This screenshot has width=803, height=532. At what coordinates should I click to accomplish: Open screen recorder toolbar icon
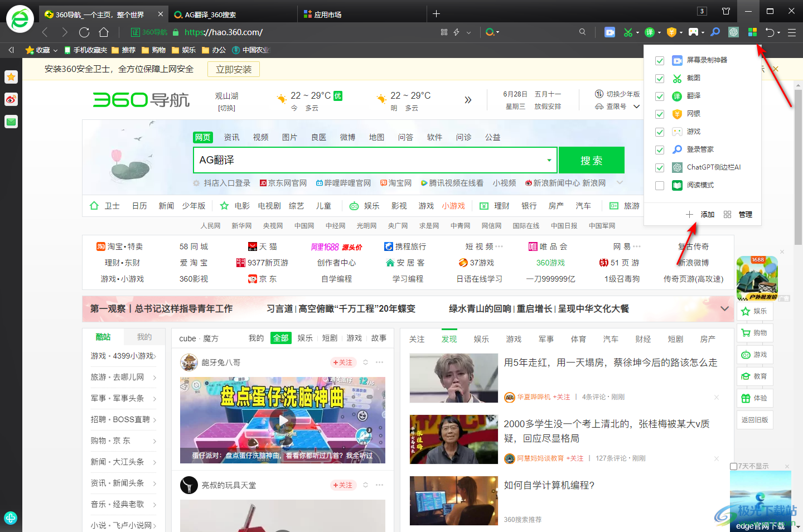pyautogui.click(x=610, y=32)
